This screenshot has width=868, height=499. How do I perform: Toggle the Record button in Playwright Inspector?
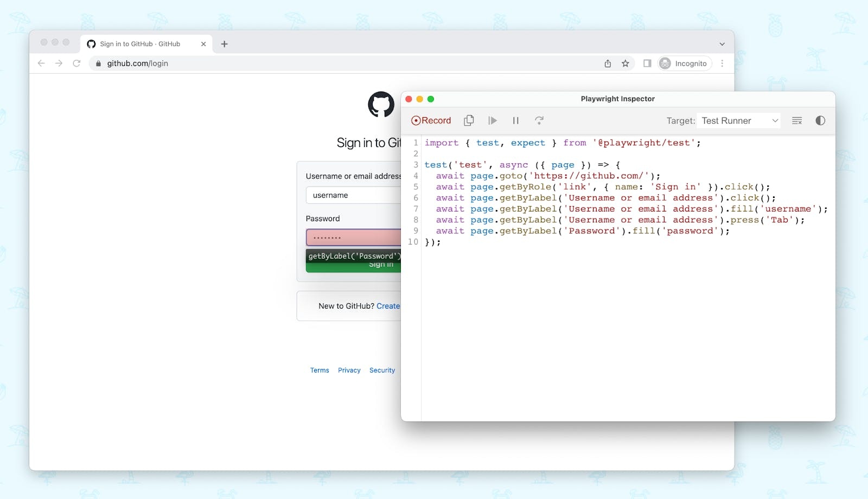431,120
